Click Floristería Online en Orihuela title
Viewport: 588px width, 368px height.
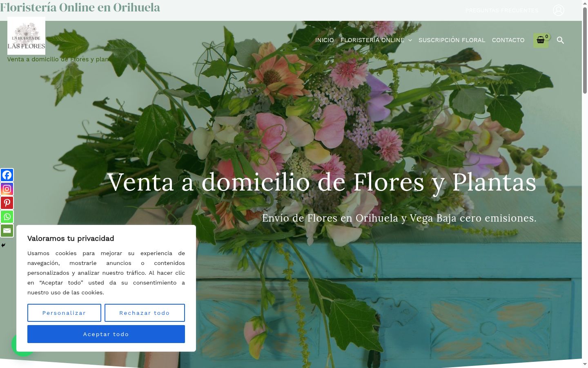(80, 7)
